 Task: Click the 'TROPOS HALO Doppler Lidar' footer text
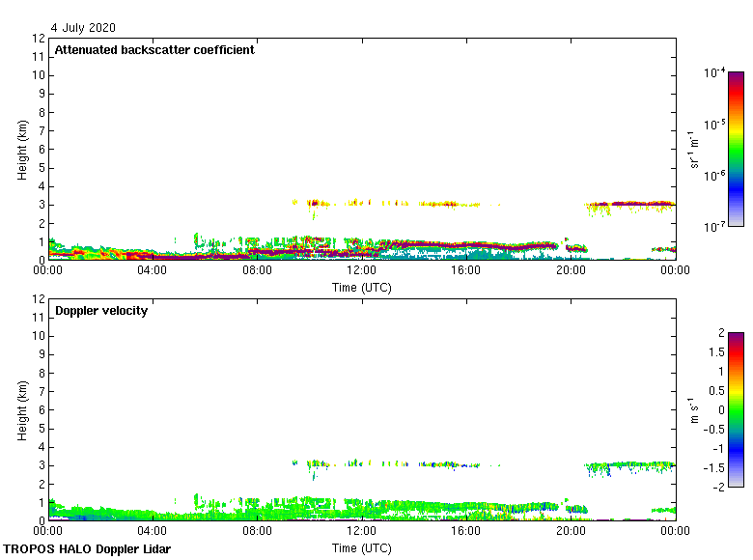[x=87, y=549]
